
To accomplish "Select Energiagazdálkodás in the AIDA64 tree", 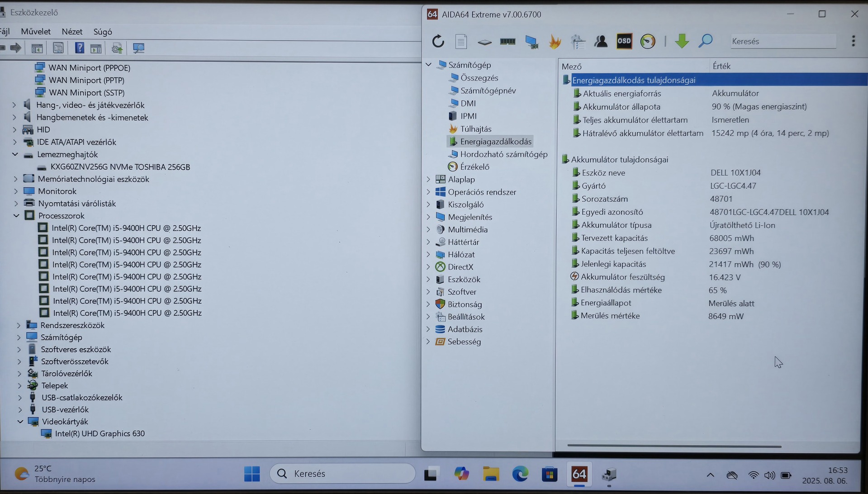I will (x=495, y=142).
